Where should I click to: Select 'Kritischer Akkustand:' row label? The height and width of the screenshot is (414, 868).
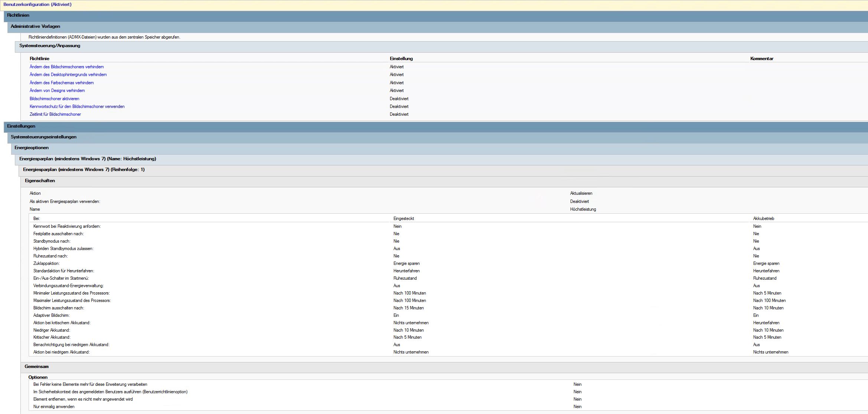(52, 337)
